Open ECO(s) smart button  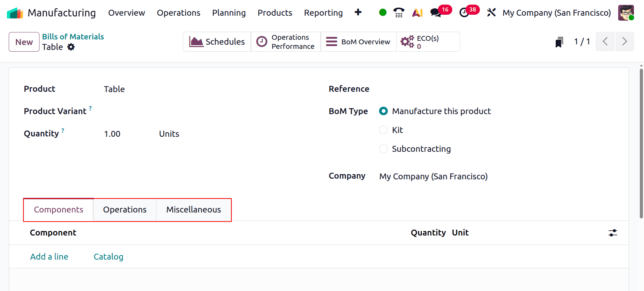coord(428,42)
